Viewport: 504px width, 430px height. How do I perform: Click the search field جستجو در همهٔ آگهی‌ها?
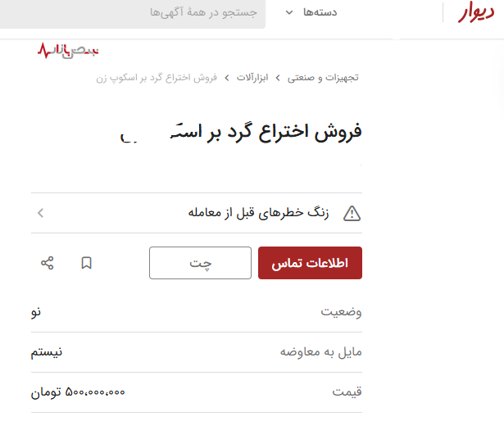(x=133, y=13)
